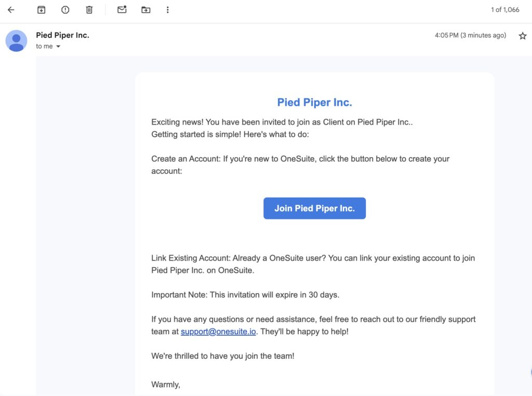Click the 'Important Note' expiration line
Image resolution: width=532 pixels, height=396 pixels.
pyautogui.click(x=245, y=295)
